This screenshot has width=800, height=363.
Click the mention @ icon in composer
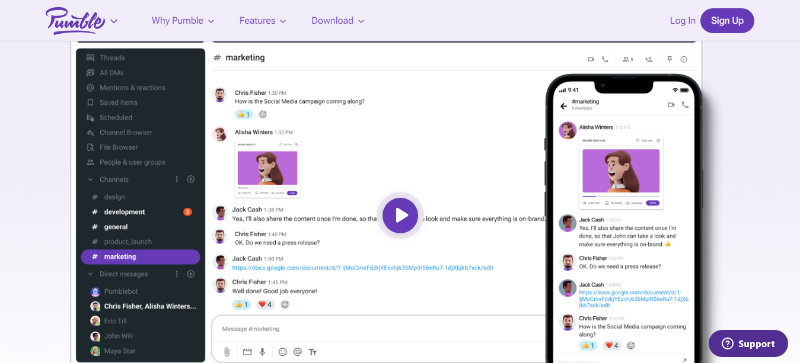tap(298, 352)
